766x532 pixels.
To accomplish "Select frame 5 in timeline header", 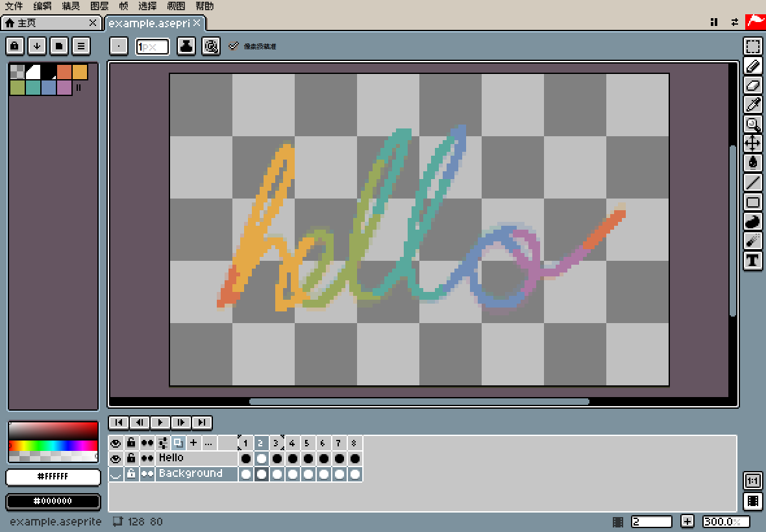I will point(307,443).
